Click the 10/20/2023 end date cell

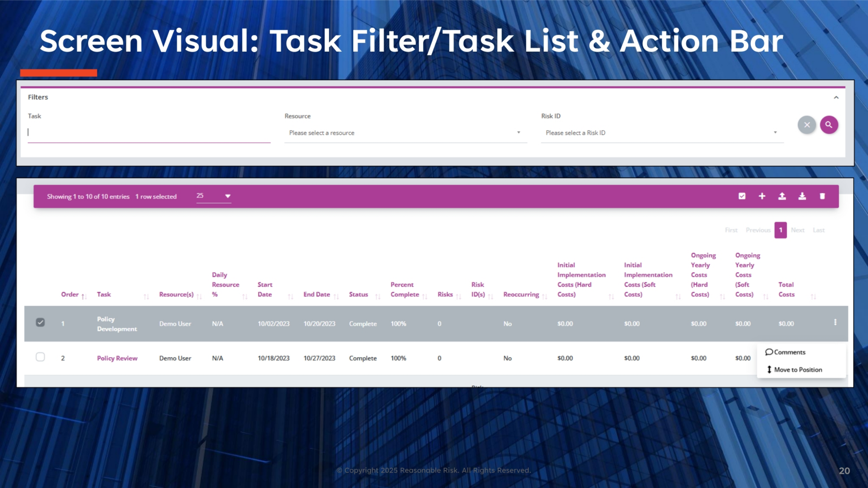click(319, 324)
